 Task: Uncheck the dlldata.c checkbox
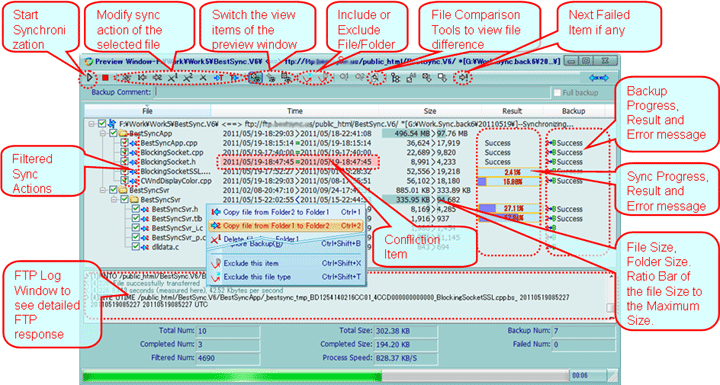pos(135,247)
